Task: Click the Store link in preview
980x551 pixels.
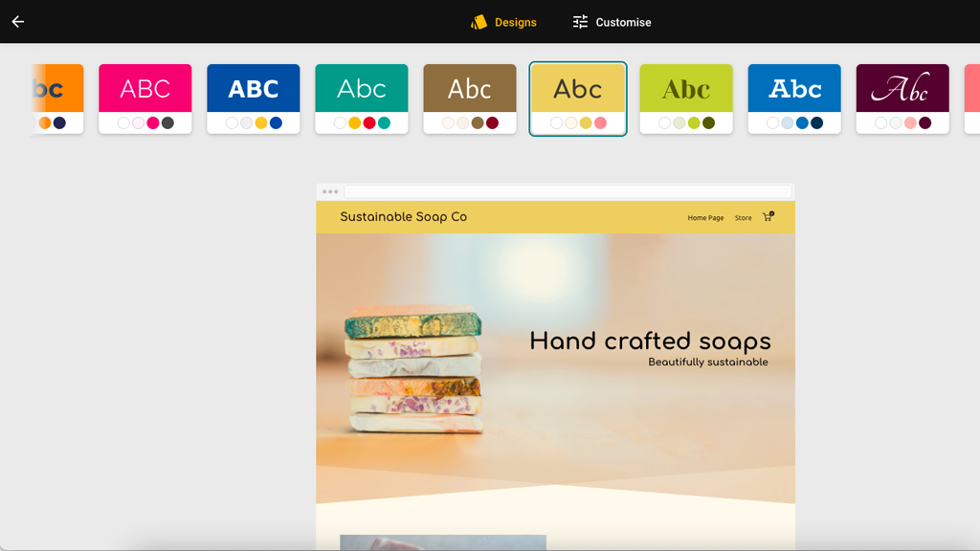Action: point(743,218)
